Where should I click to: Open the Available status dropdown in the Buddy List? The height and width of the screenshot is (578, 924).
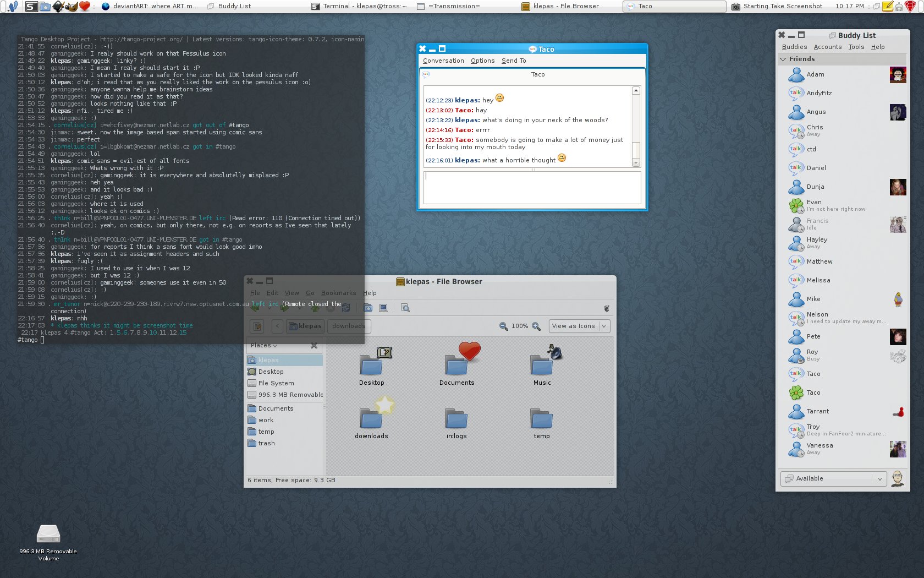(x=833, y=478)
